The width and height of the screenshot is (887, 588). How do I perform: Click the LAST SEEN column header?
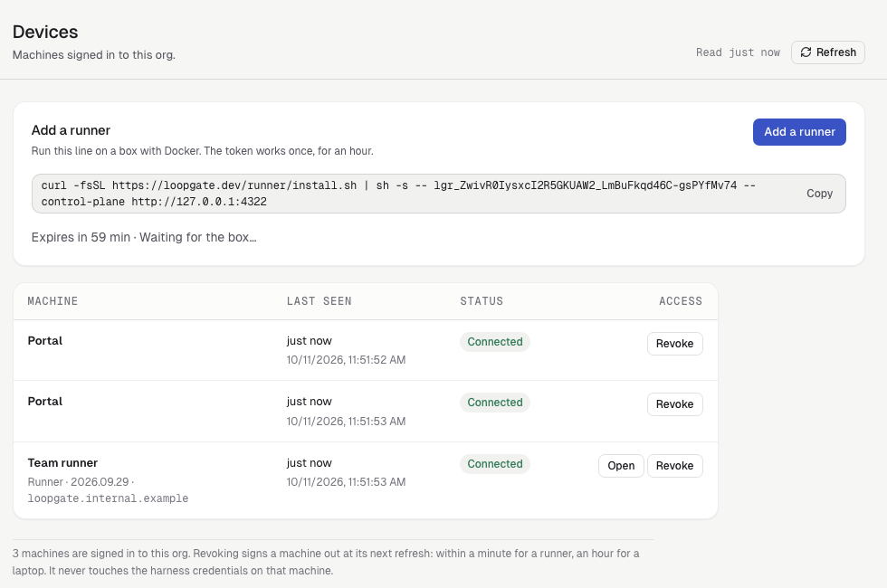319,301
